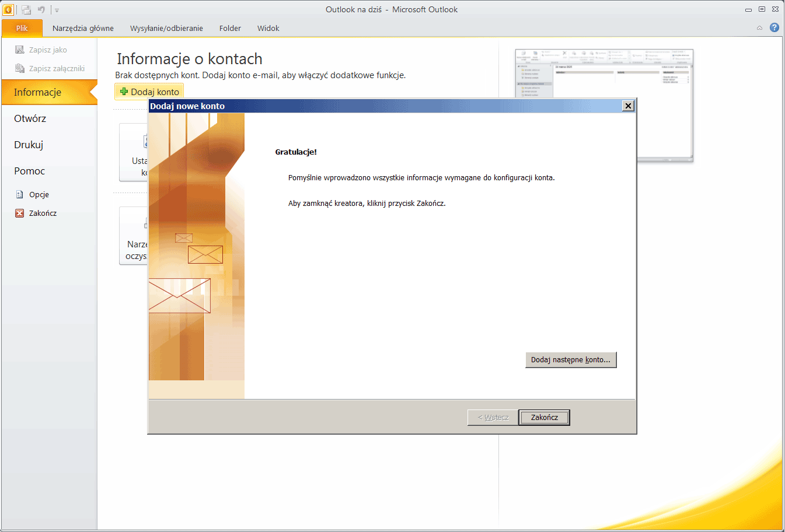The height and width of the screenshot is (532, 785).
Task: Select Drukuj in the backstage menu
Action: (x=50, y=145)
